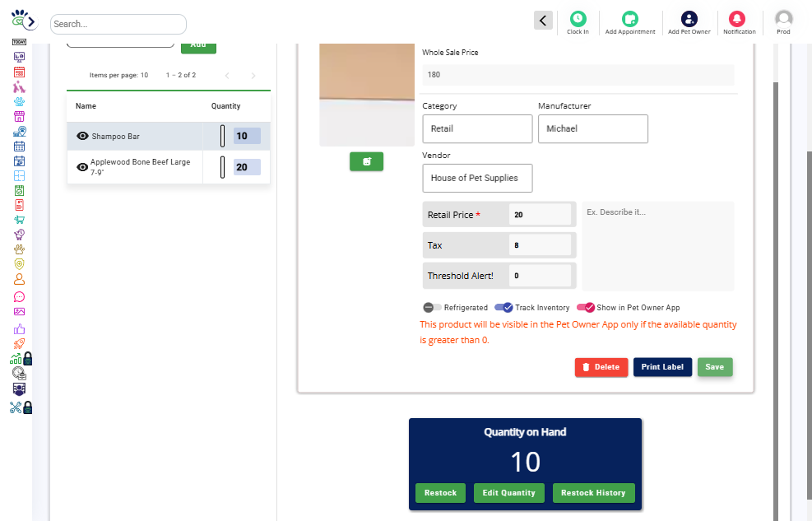Image resolution: width=812 pixels, height=521 pixels.
Task: Open the calendar with person icon
Action: click(19, 161)
